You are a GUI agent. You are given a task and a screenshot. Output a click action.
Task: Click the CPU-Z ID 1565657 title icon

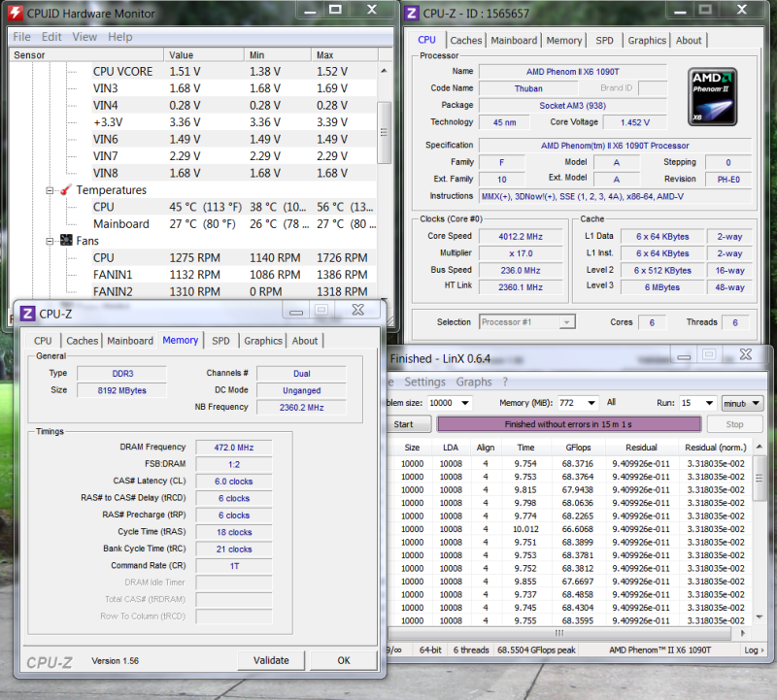(411, 14)
